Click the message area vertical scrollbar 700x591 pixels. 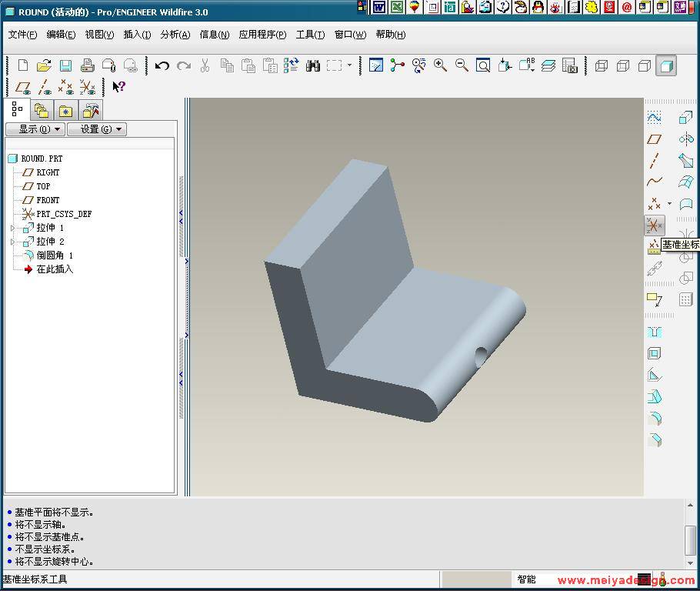tap(690, 539)
